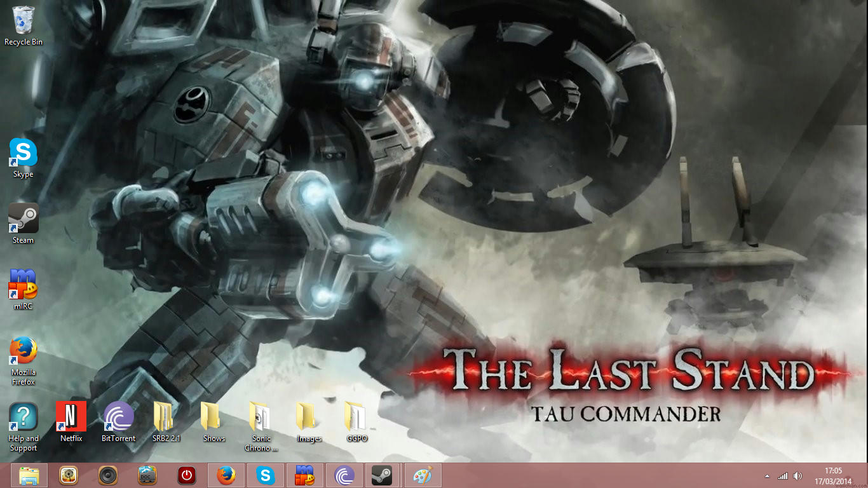This screenshot has width=868, height=488.
Task: Open the volume control tray icon
Action: pyautogui.click(x=798, y=476)
